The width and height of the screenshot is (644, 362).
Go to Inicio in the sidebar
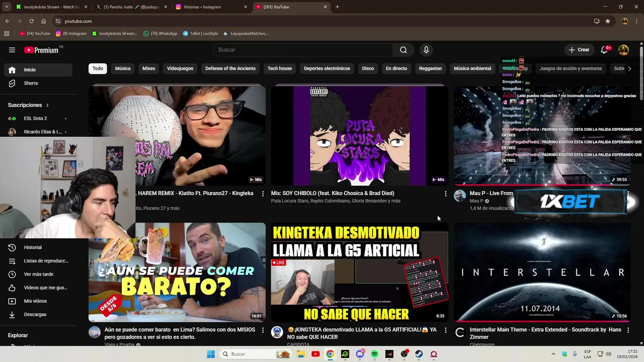[38, 70]
